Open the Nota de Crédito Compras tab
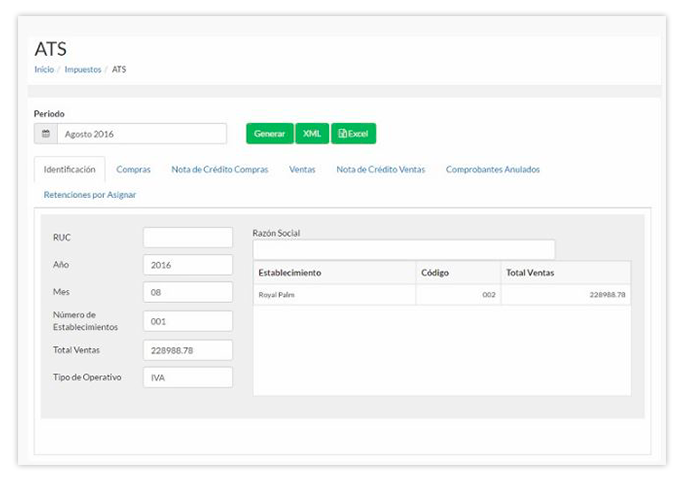The width and height of the screenshot is (682, 487). click(x=220, y=170)
